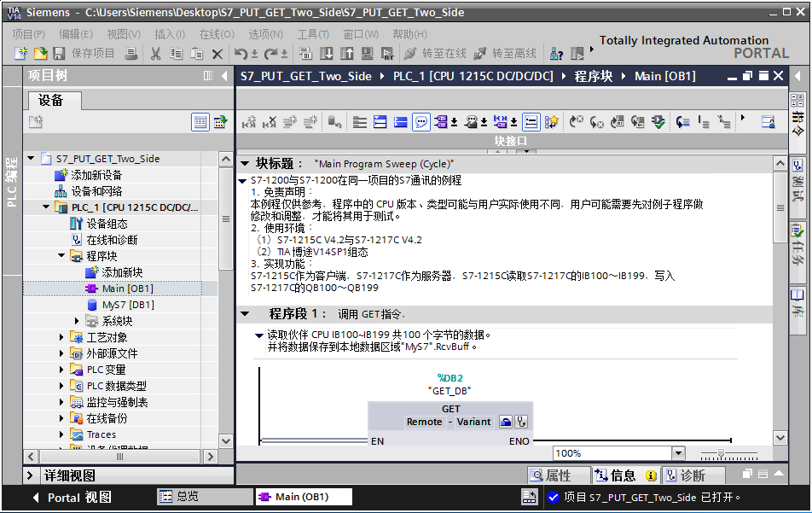Click 转至离线 to go offline
The image size is (812, 513).
(x=505, y=53)
